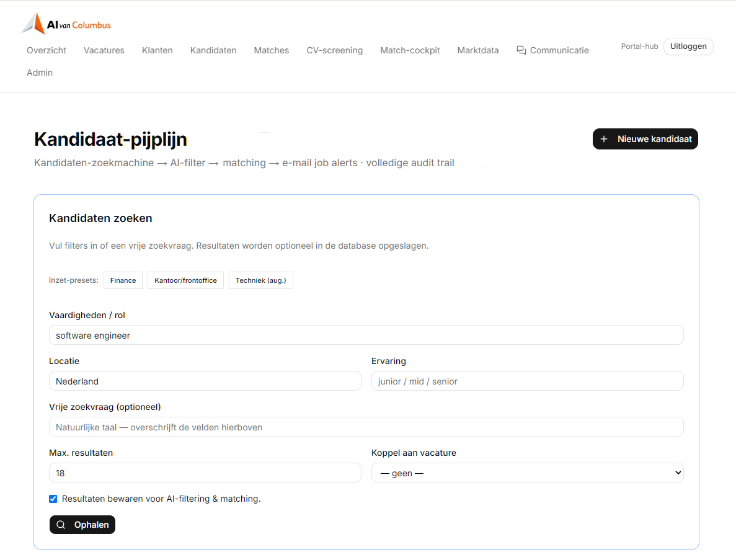Open the Overzicht menu item
The width and height of the screenshot is (736, 560).
click(47, 50)
